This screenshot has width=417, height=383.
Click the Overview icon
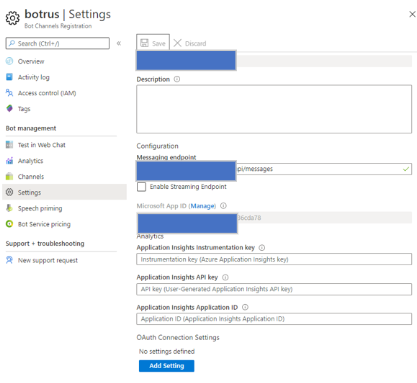pyautogui.click(x=10, y=61)
